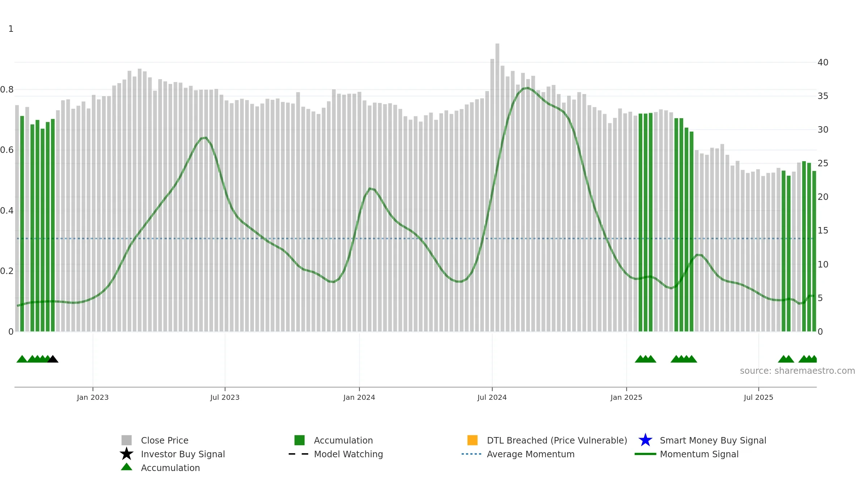868x488 pixels.
Task: Toggle the Momentum Signal legend label
Action: click(699, 454)
